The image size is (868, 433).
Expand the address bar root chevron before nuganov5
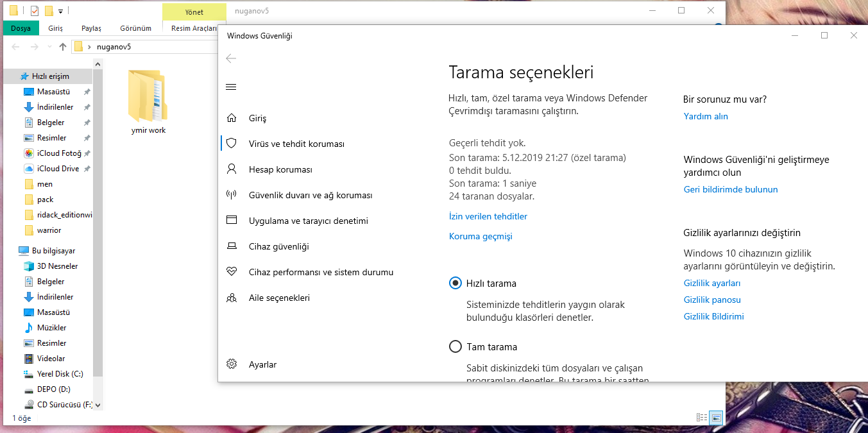[x=89, y=47]
